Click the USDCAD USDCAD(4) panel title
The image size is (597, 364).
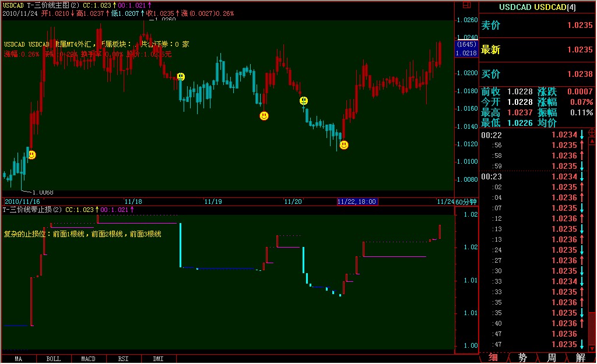tap(537, 7)
